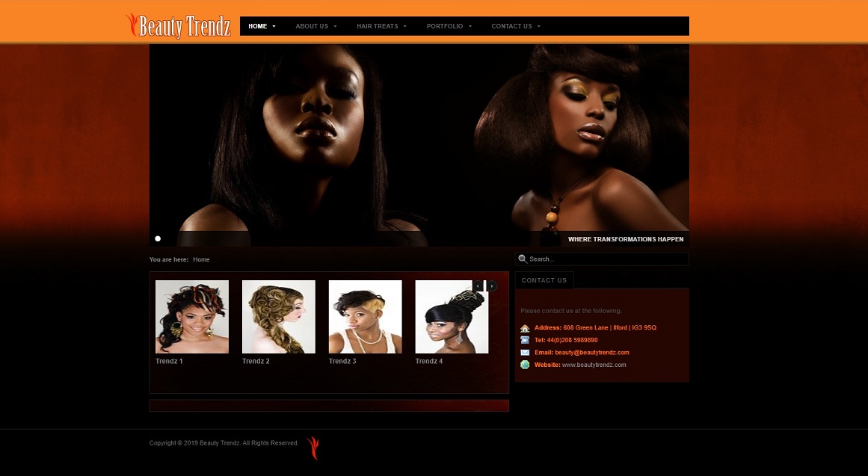Expand the About Us dropdown menu

316,26
